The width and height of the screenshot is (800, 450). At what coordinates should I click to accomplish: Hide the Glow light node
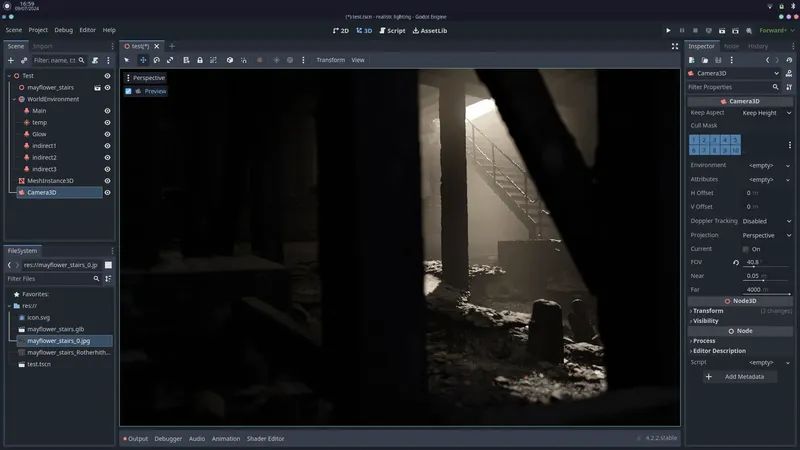click(107, 134)
